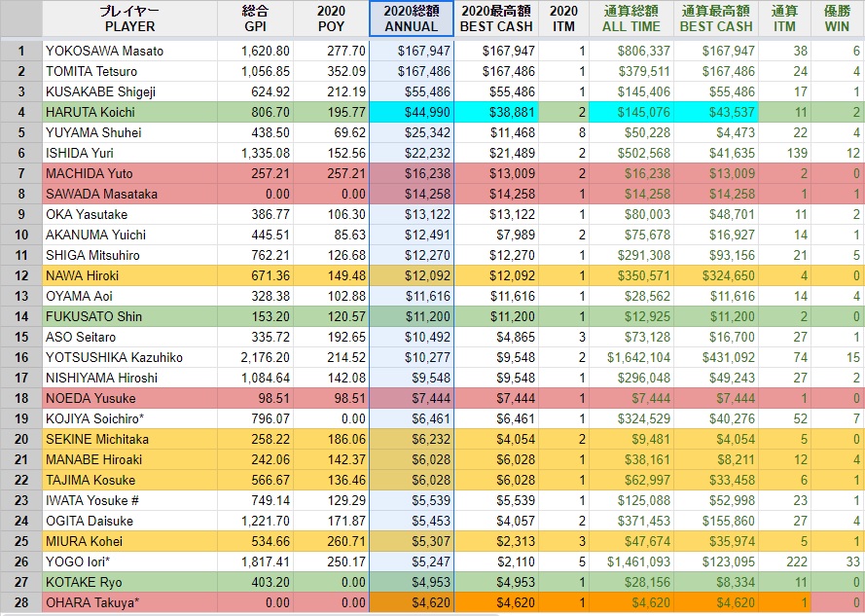This screenshot has height=616, width=865.
Task: Select SHIGA Mitsuhiro name cell
Action: pos(129,255)
